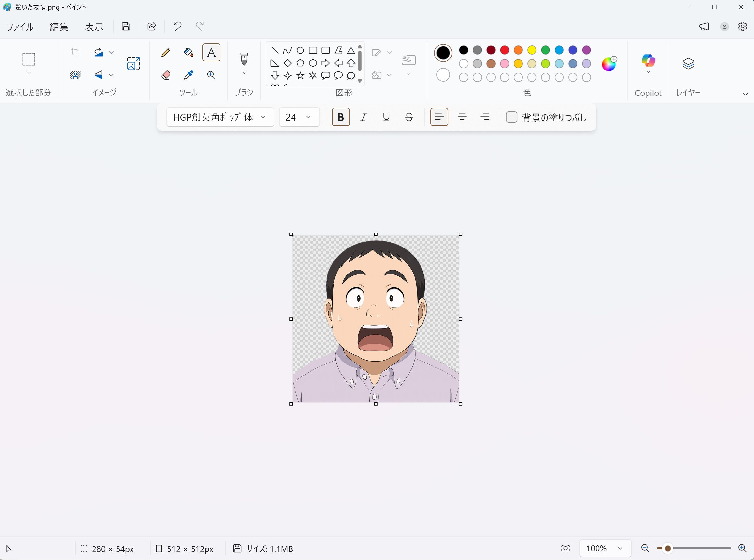Enable the 背景の塗りつぶし checkbox

[511, 117]
